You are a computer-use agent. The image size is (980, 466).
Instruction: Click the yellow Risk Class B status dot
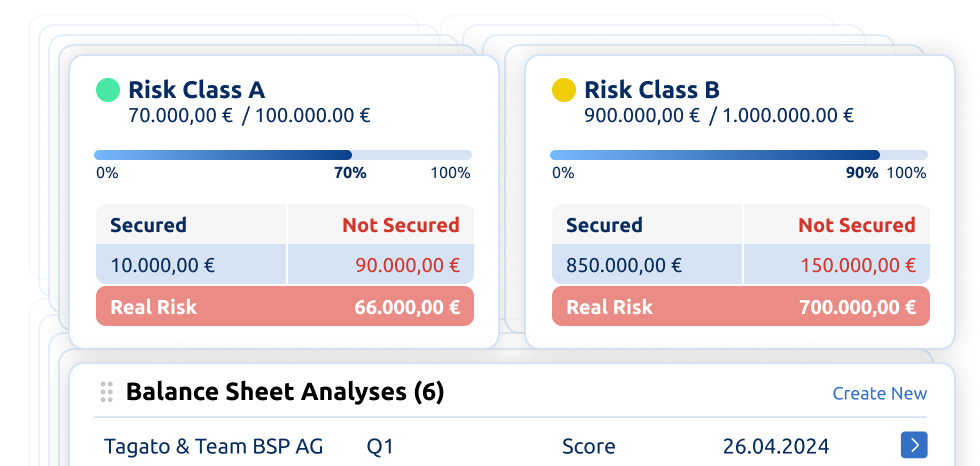(564, 90)
